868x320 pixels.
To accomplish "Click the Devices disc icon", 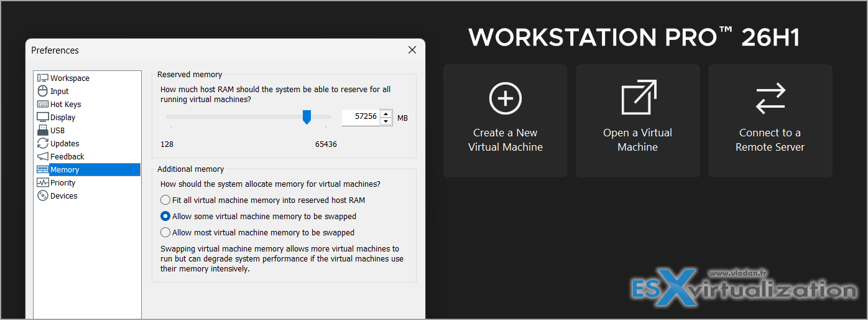I will coord(42,195).
